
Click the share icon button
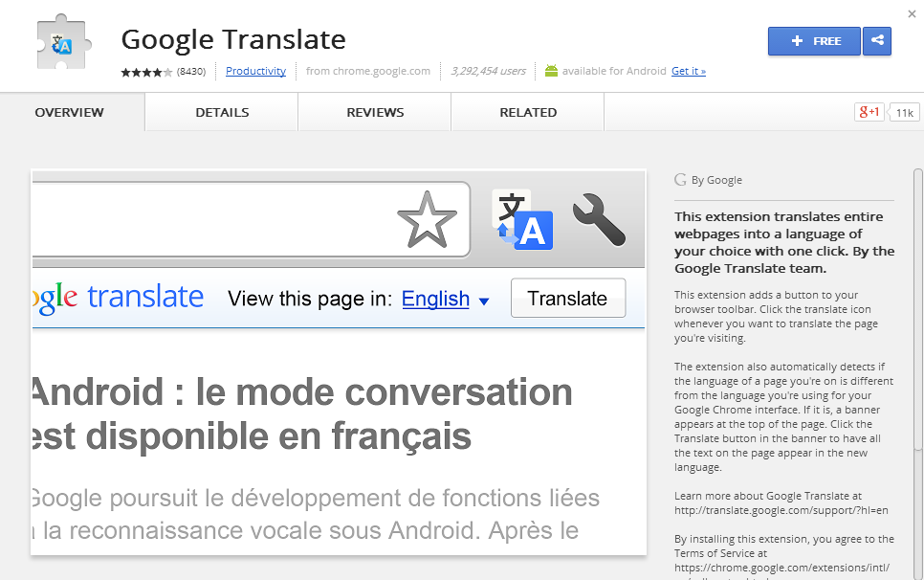click(x=877, y=40)
